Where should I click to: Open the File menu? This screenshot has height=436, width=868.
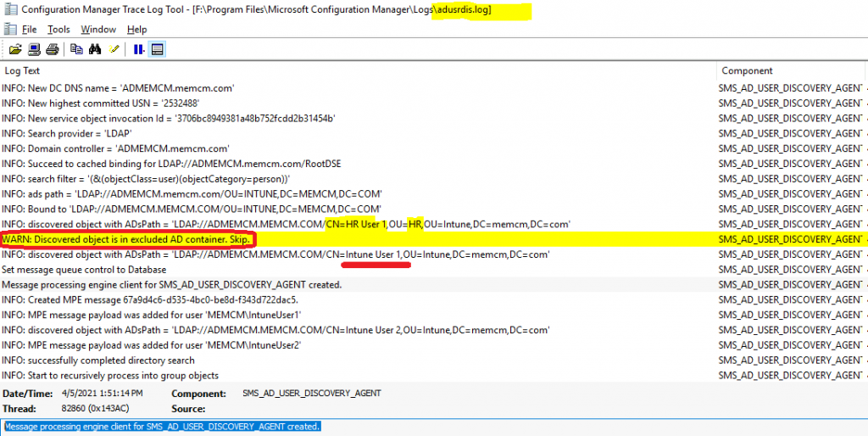[30, 30]
